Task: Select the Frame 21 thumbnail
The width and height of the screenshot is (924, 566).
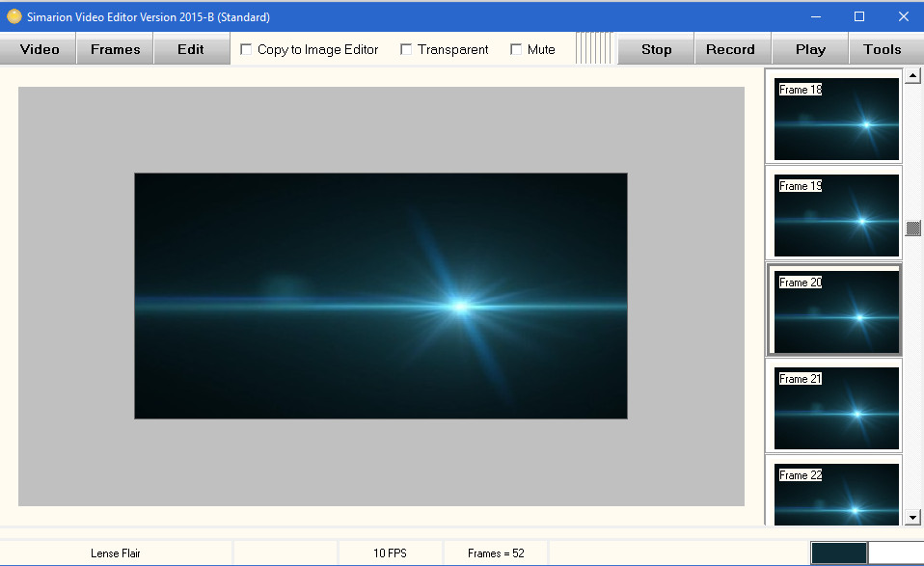Action: point(834,406)
